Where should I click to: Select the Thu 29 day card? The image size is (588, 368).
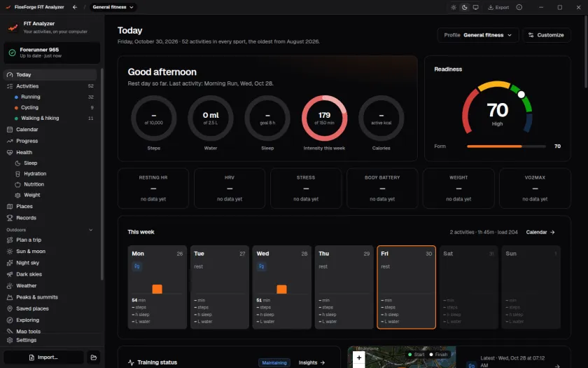(x=344, y=287)
